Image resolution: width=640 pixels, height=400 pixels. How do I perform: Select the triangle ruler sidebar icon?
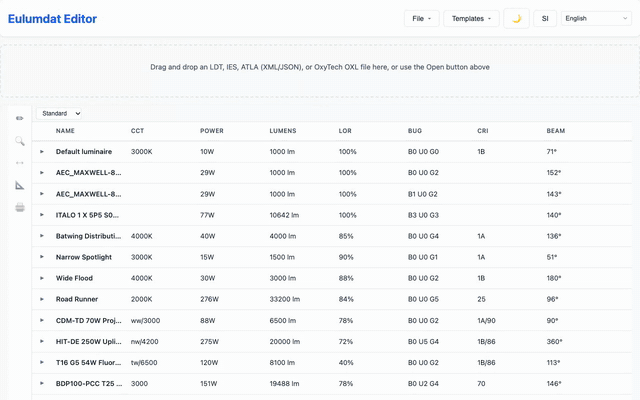(x=20, y=185)
